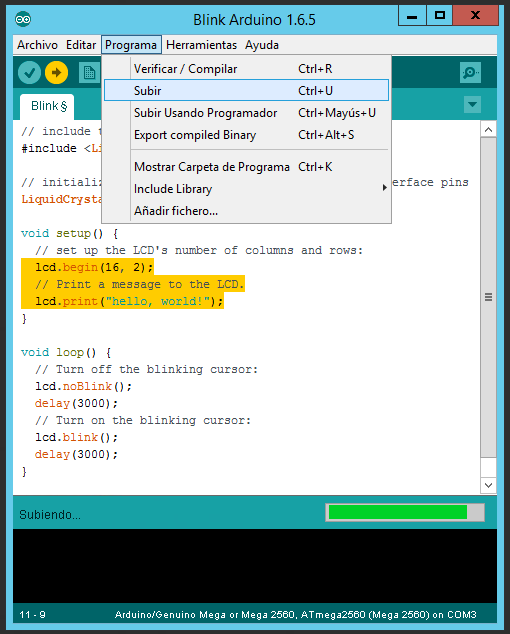
Task: Click the lcd.print("hello, world!"); line
Action: pyautogui.click(x=129, y=301)
